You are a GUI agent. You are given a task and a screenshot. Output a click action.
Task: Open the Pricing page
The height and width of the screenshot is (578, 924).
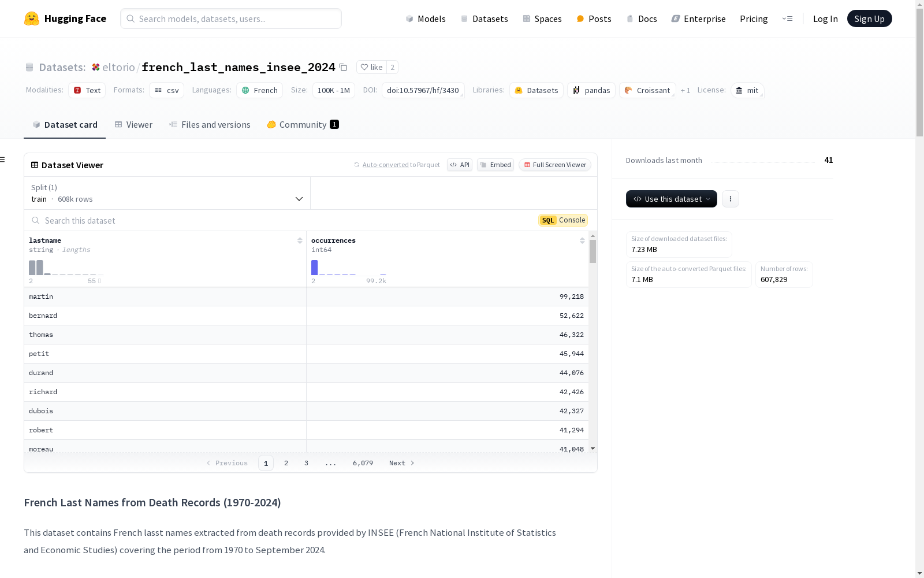(x=754, y=18)
